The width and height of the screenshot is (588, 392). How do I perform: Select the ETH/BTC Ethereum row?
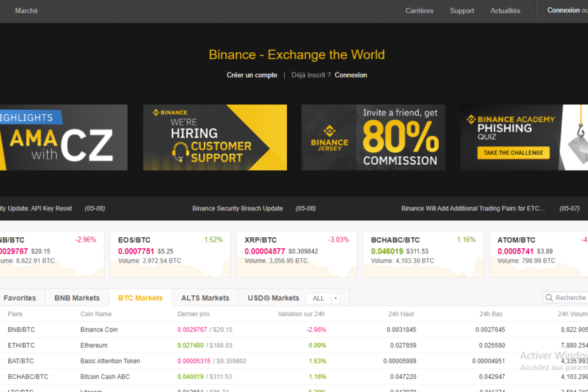coord(294,345)
